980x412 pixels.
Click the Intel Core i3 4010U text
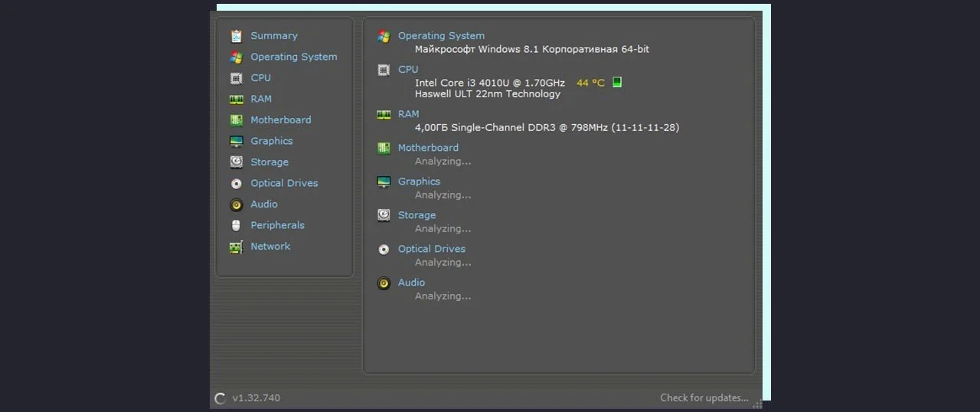(490, 83)
